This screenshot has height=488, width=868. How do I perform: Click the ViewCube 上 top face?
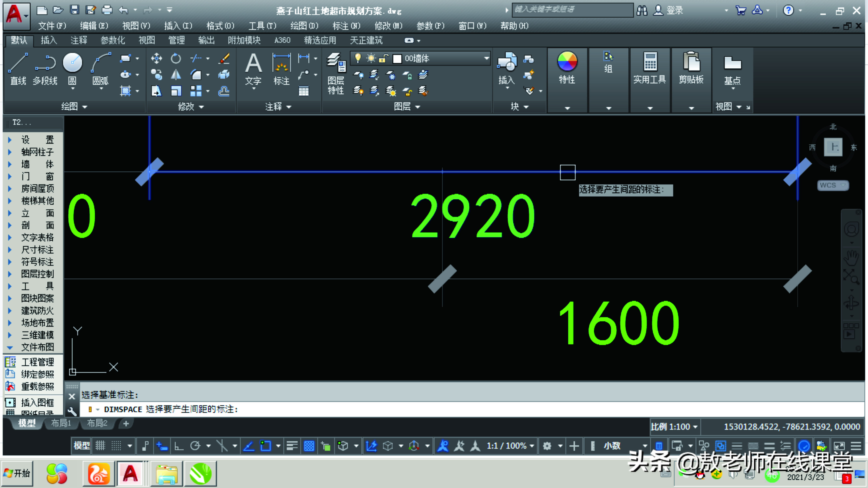point(833,147)
